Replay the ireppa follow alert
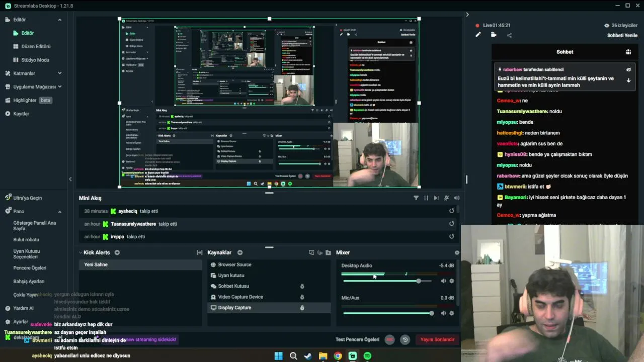 [x=451, y=236]
